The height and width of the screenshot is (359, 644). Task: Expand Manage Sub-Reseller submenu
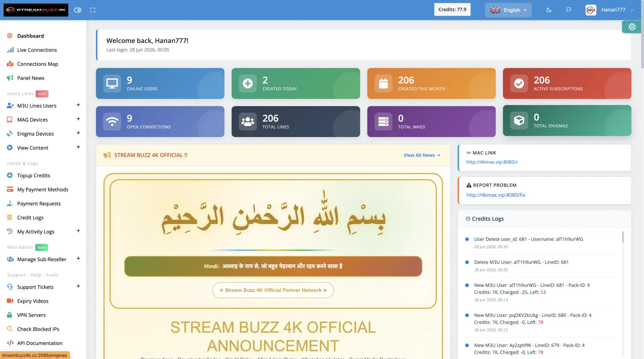[78, 259]
